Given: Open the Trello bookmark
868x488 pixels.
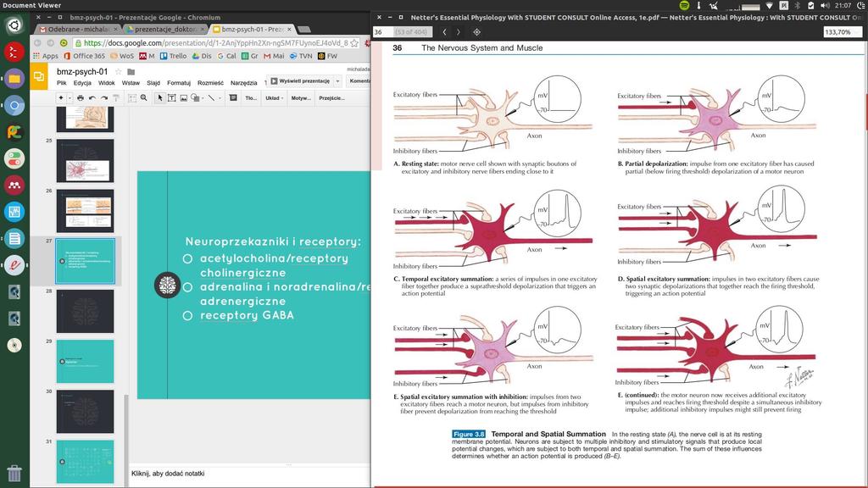Looking at the screenshot, I should coord(173,56).
